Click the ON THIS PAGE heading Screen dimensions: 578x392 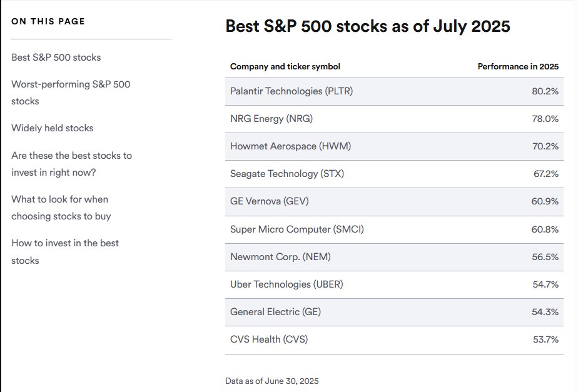click(x=48, y=21)
